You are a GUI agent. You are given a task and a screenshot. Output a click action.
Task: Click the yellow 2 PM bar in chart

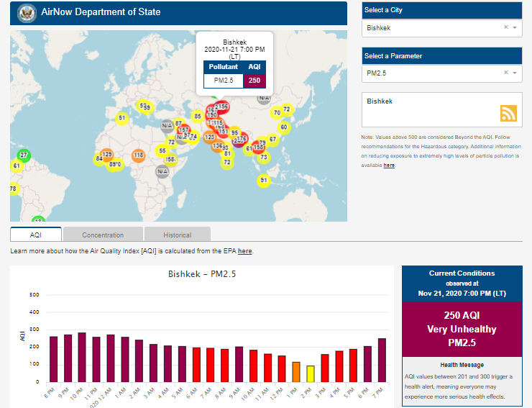(311, 373)
